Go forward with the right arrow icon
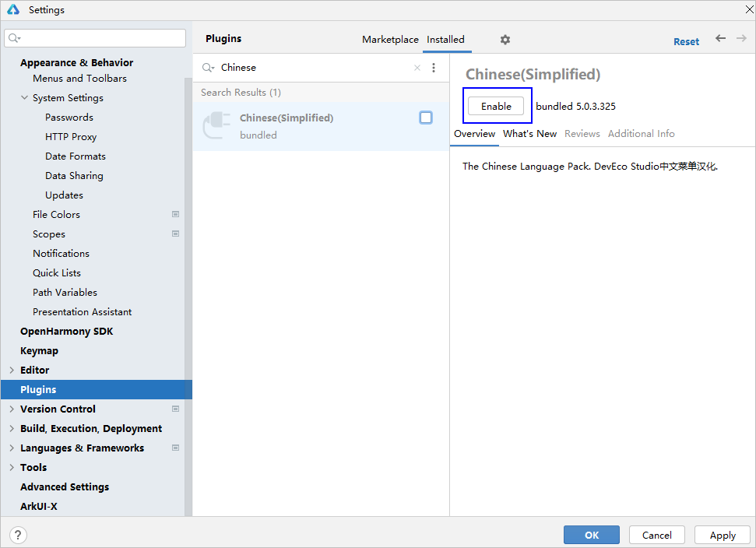756x548 pixels. (x=741, y=38)
